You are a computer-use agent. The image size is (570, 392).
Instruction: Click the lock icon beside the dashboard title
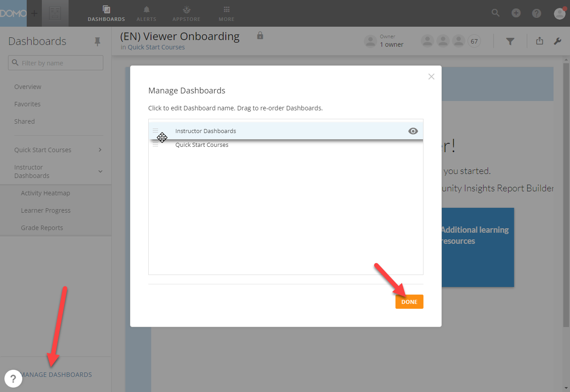(x=260, y=35)
